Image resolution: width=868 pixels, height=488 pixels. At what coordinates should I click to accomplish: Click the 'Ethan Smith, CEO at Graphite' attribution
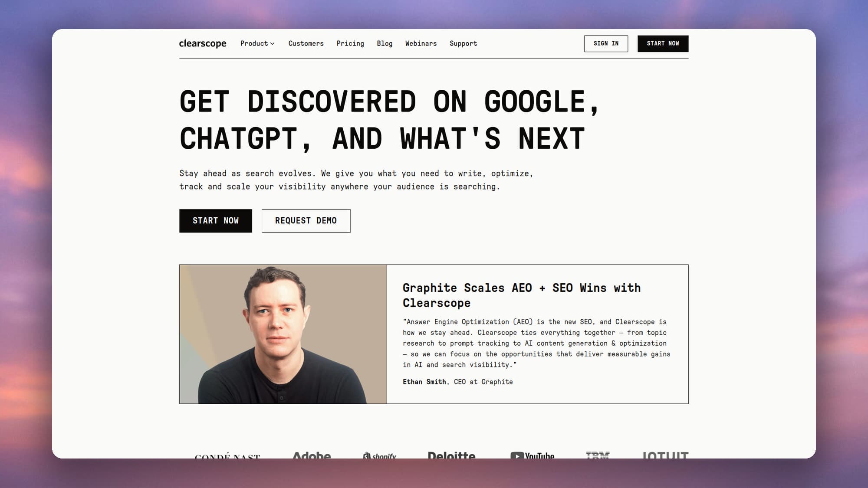458,382
